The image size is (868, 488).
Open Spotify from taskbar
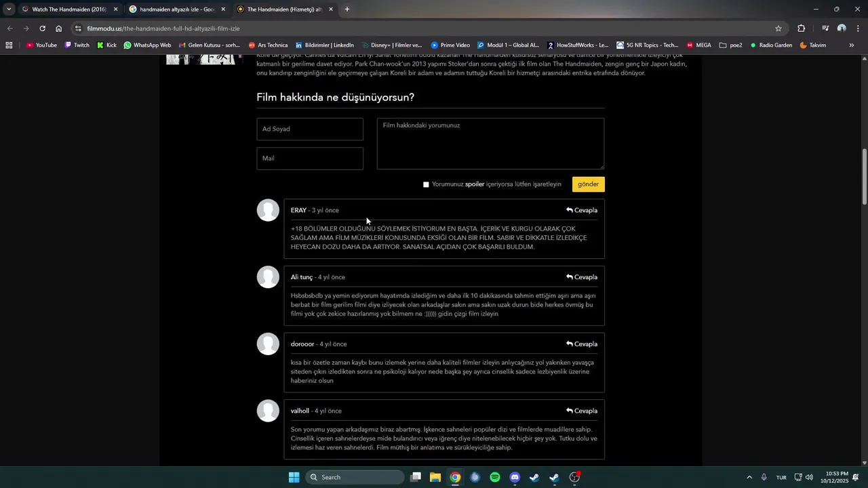[495, 477]
